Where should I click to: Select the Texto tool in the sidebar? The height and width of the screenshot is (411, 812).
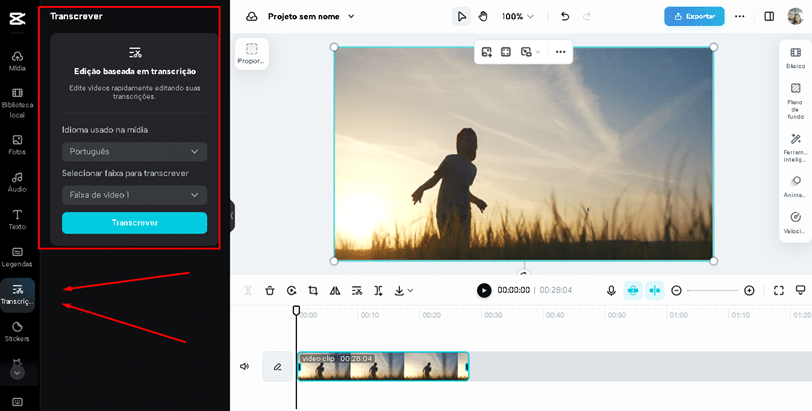17,219
